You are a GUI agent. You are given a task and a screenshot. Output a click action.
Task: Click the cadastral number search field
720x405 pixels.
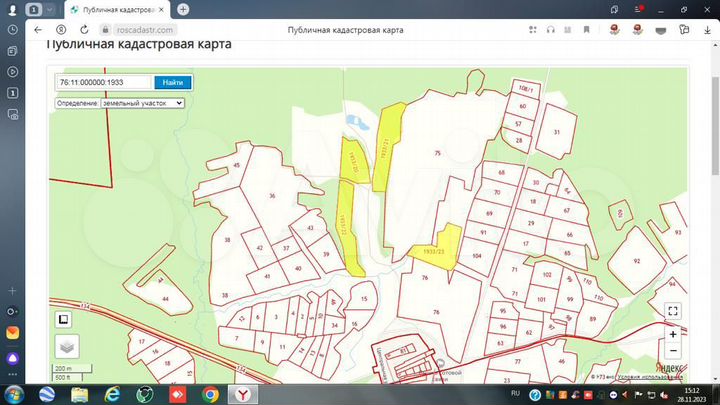click(x=103, y=82)
